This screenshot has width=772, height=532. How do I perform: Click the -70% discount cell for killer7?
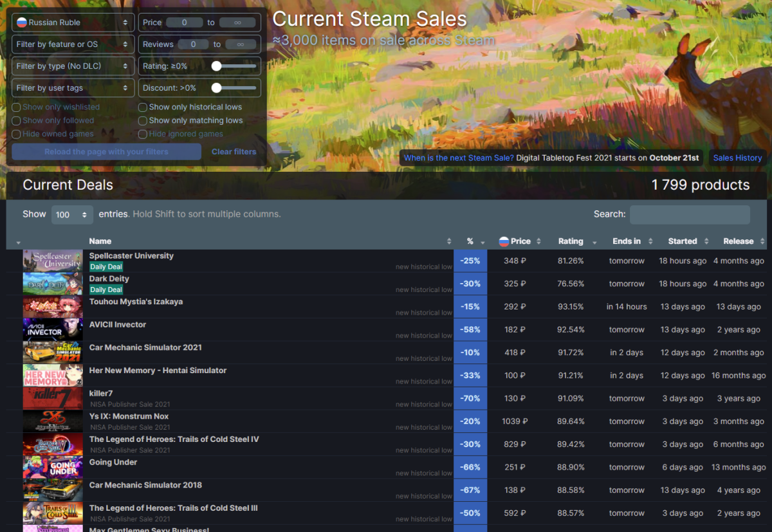click(471, 399)
